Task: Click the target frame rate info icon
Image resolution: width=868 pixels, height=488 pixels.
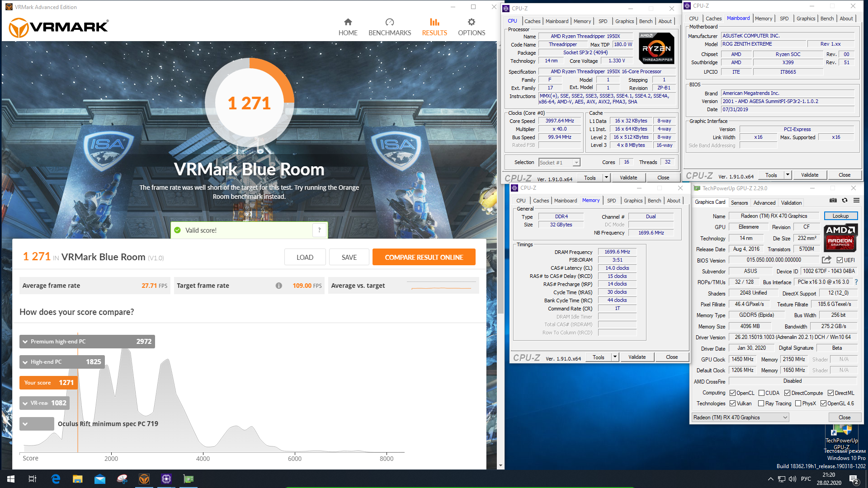Action: [x=279, y=286]
